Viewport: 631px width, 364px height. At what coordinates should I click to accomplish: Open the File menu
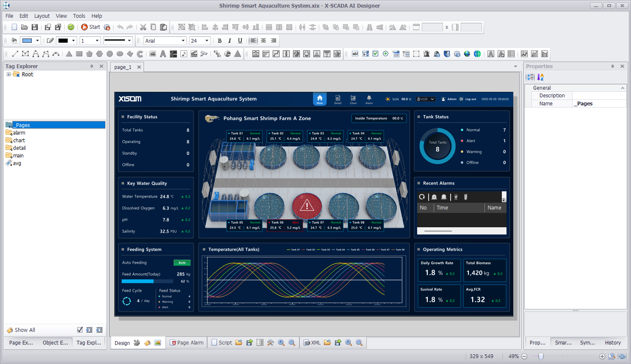tap(9, 16)
